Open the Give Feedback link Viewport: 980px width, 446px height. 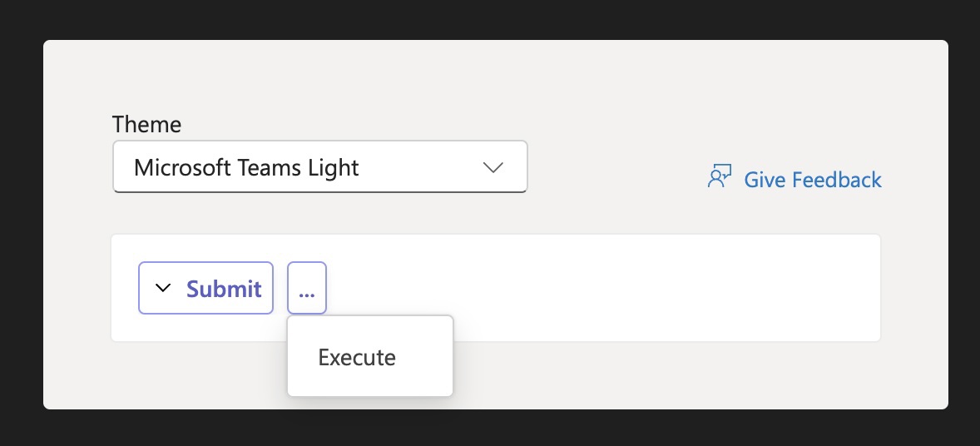click(x=794, y=179)
